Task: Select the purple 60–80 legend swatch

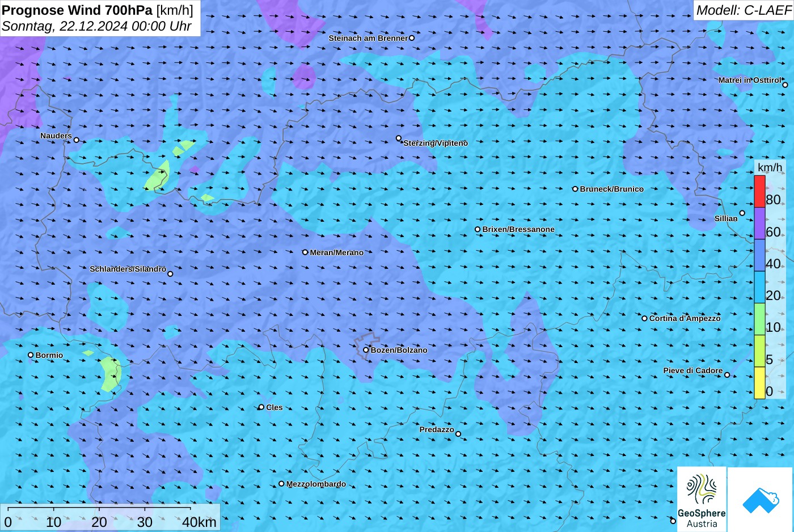Action: coord(759,223)
